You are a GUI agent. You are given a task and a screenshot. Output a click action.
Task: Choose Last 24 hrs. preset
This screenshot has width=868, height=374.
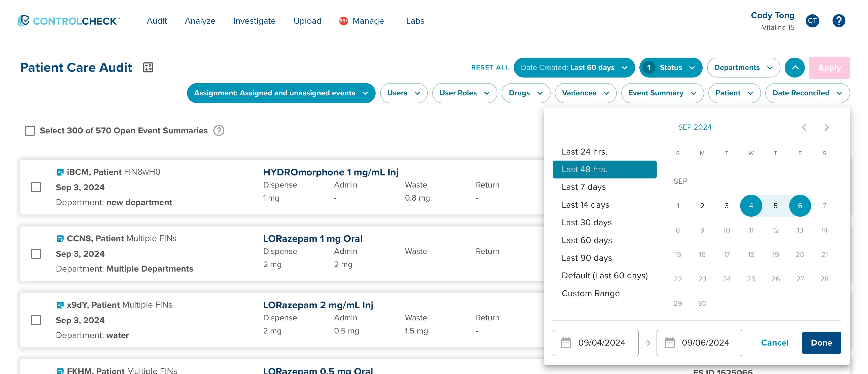point(604,152)
